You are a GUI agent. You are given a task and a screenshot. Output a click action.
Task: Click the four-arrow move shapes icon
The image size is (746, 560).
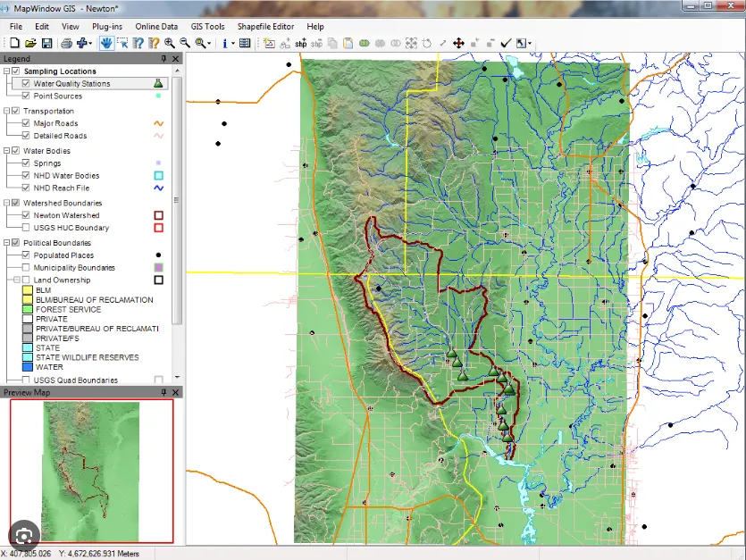click(458, 43)
